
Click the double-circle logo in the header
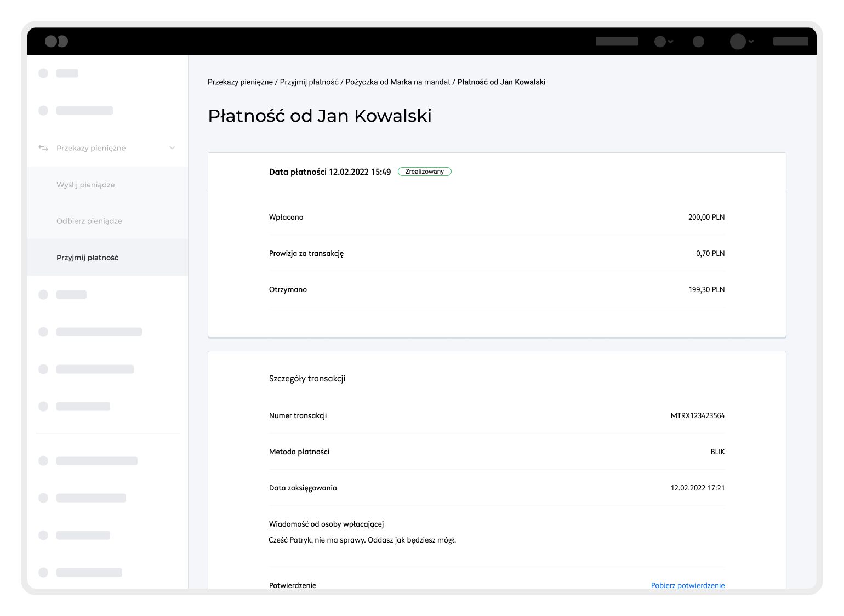click(56, 41)
